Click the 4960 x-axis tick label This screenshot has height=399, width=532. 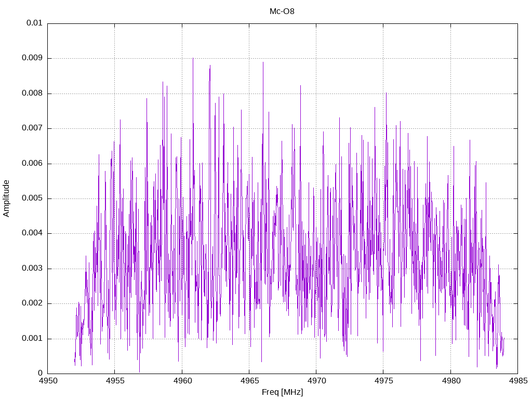click(x=182, y=381)
